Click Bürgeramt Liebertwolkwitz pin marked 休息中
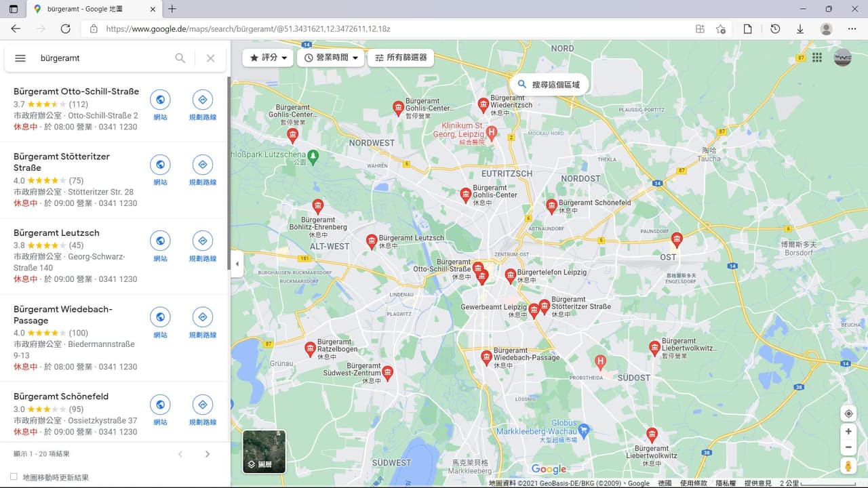868x488 pixels. point(652,434)
